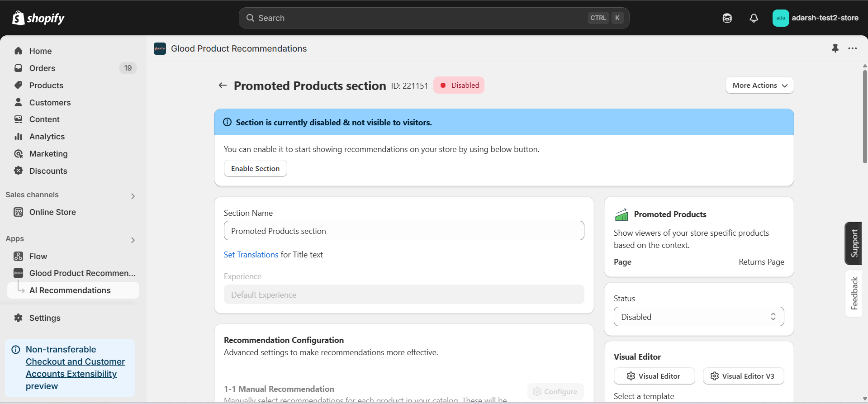Select AI Recommendations sub-item
This screenshot has height=404, width=868.
click(x=70, y=290)
